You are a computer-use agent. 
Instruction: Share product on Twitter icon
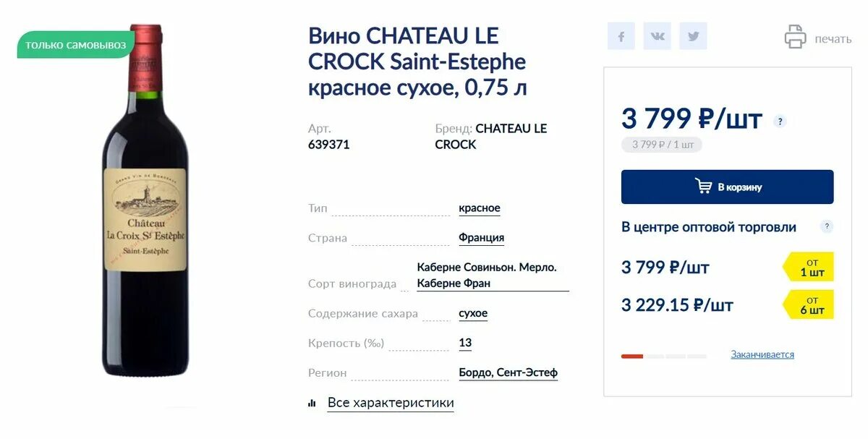click(693, 36)
